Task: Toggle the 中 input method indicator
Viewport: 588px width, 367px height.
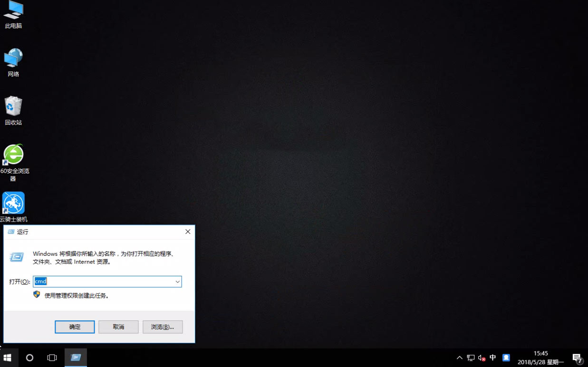Action: tap(493, 357)
